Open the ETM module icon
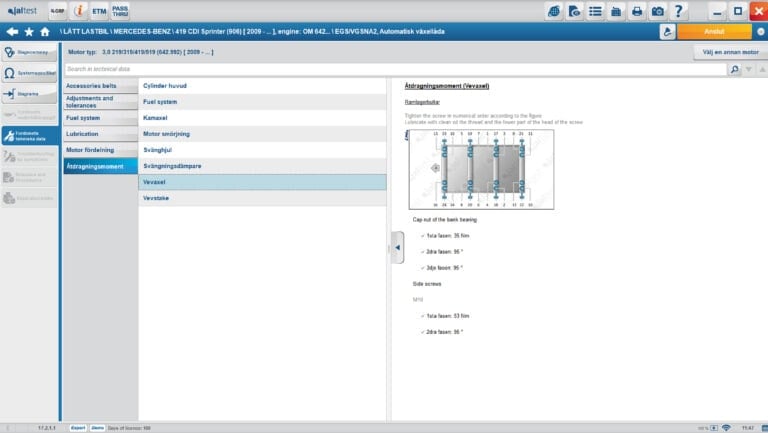Viewport: 768px width, 433px height. [x=97, y=11]
